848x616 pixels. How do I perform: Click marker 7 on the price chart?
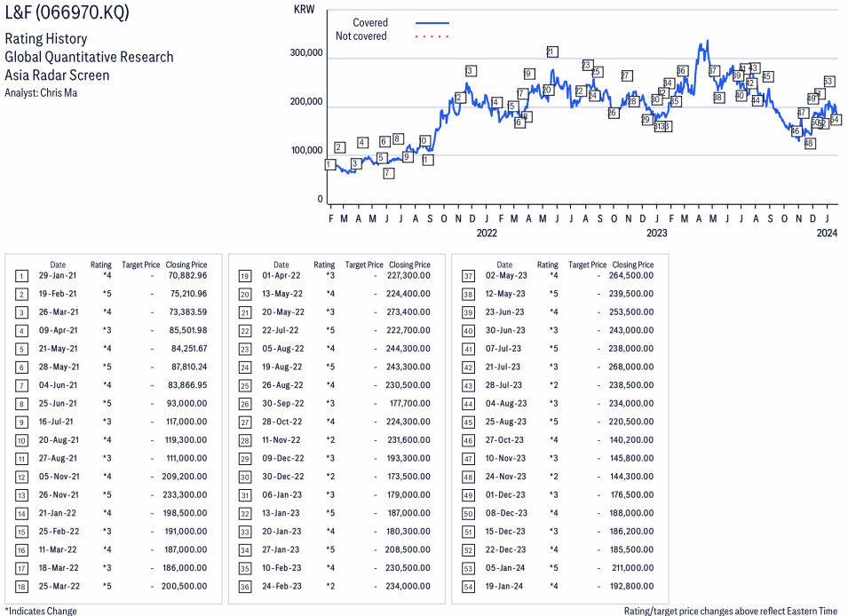coord(388,173)
